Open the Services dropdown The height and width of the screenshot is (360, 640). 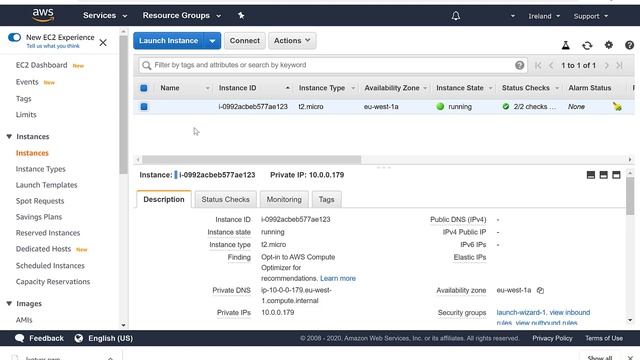tap(105, 16)
